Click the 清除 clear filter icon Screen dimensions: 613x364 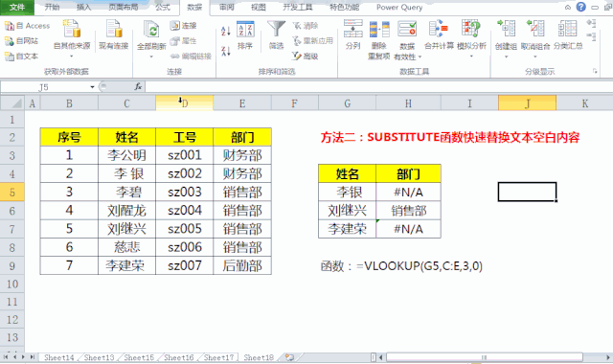coord(297,26)
